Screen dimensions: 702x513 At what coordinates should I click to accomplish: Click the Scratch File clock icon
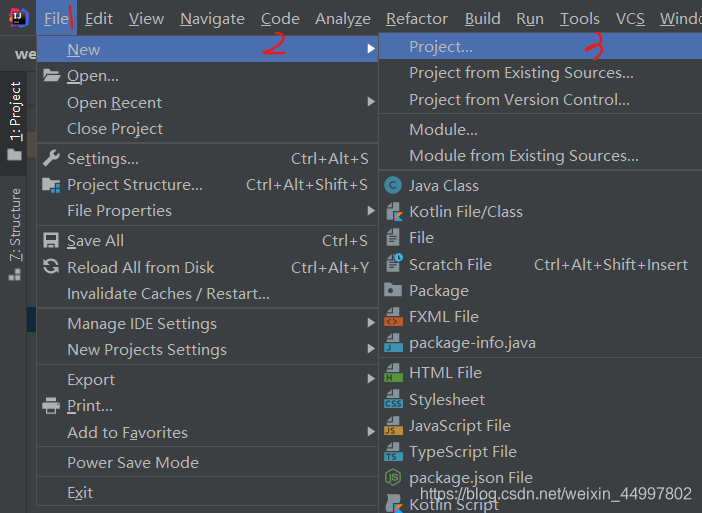coord(394,263)
